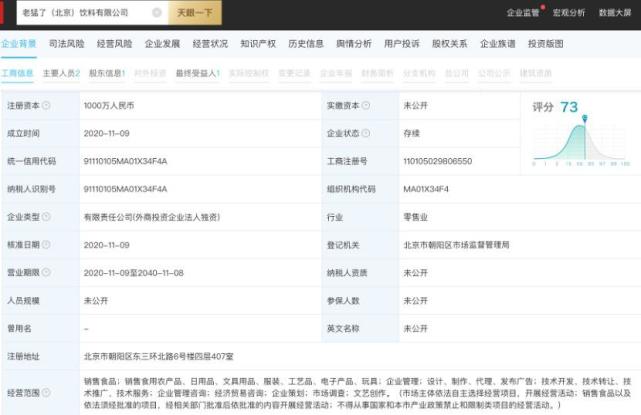Open help icon beside 企业状态
The height and width of the screenshot is (415, 641).
(x=366, y=133)
